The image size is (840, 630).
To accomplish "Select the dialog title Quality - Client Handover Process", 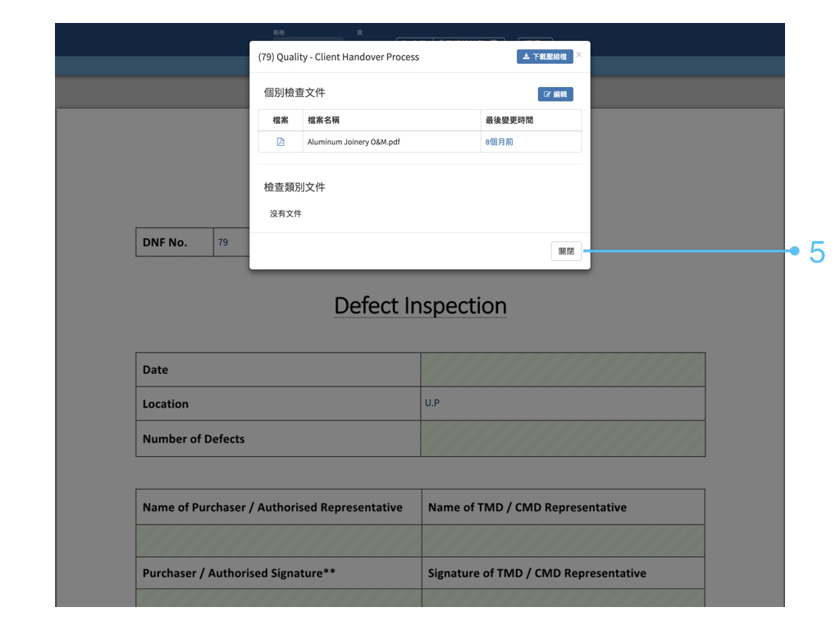I will coord(339,57).
